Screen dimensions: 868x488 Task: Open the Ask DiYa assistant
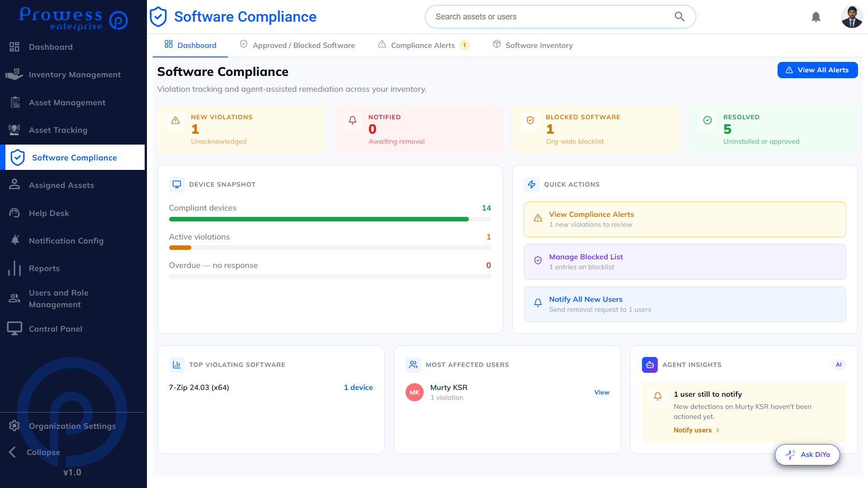[807, 455]
